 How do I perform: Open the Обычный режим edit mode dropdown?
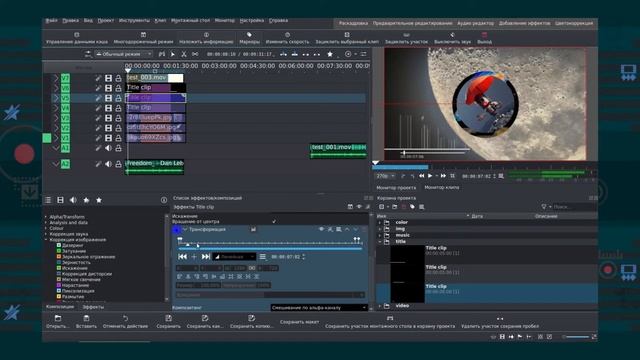124,54
